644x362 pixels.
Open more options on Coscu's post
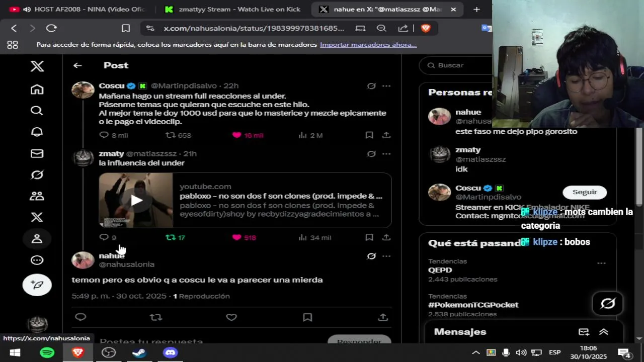point(386,86)
